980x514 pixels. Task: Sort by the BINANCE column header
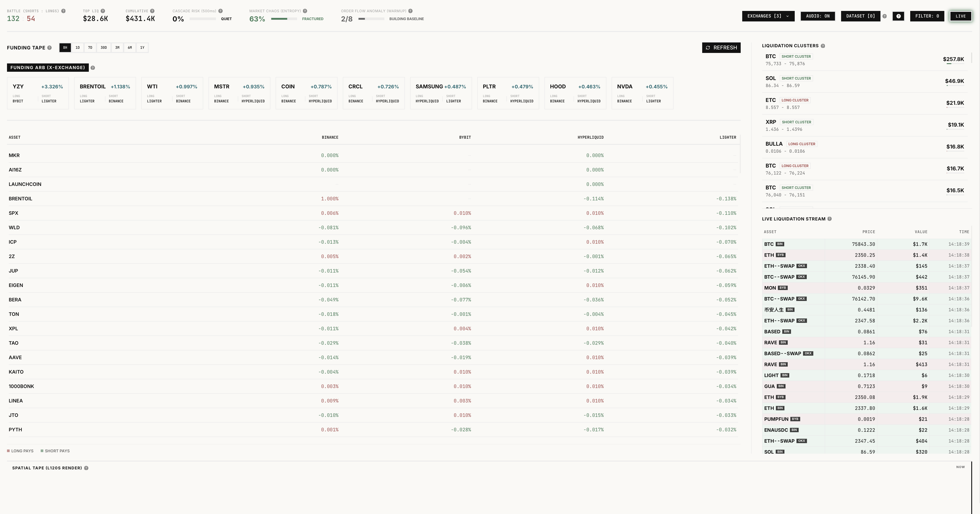coord(330,137)
